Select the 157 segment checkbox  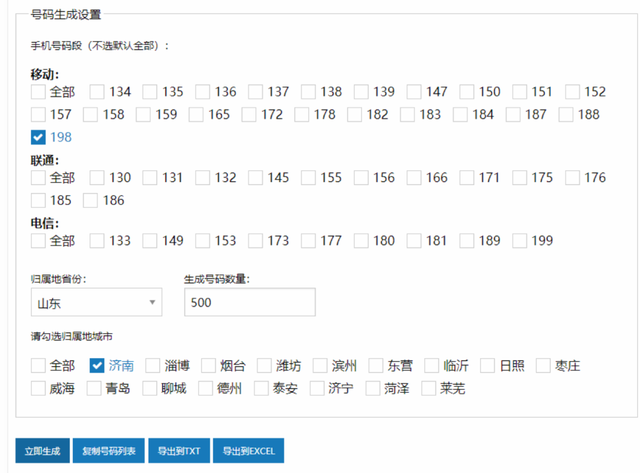pyautogui.click(x=38, y=115)
